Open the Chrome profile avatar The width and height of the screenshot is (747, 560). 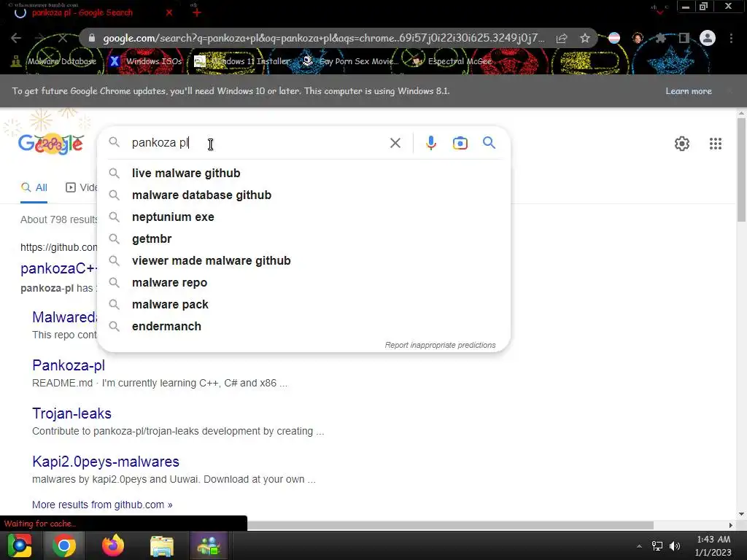point(708,38)
